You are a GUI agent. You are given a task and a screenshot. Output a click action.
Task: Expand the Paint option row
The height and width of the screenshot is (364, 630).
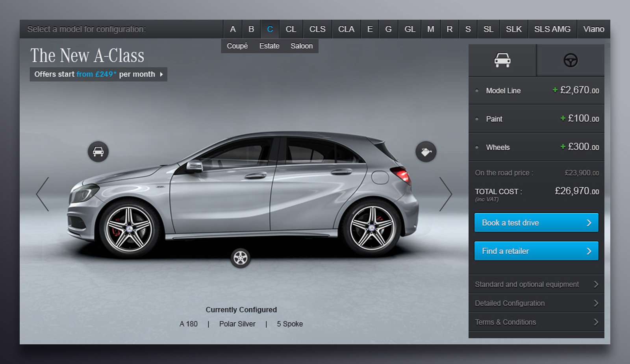536,119
